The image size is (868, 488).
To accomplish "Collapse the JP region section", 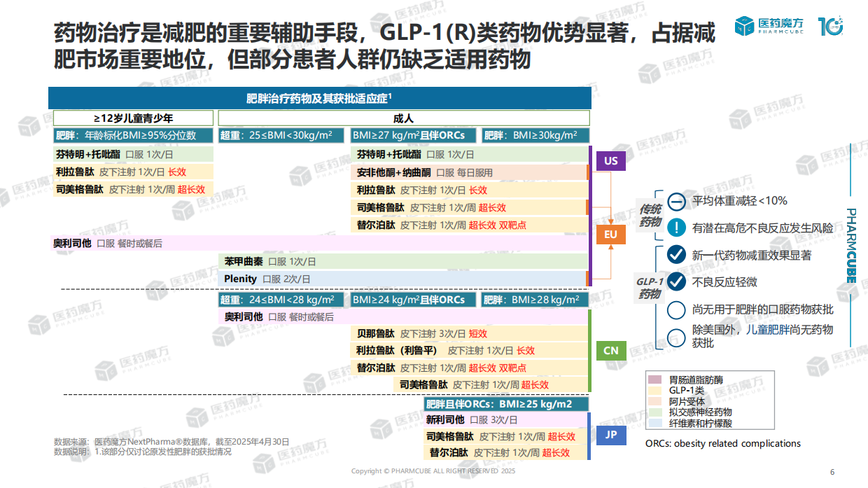I will click(610, 435).
